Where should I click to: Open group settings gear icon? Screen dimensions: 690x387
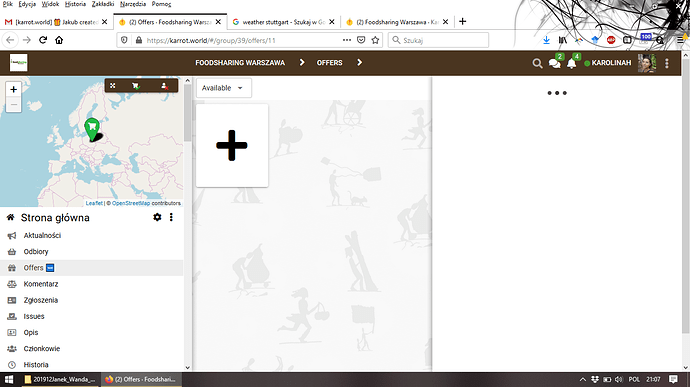pos(157,217)
